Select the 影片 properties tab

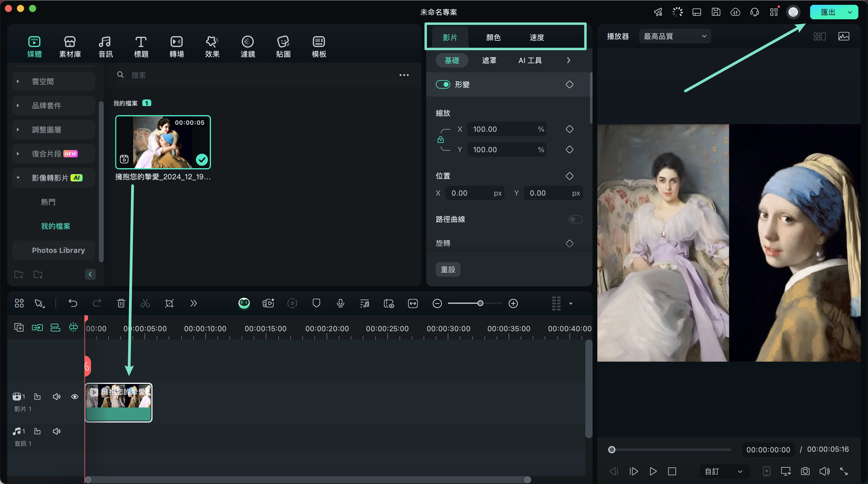click(x=450, y=37)
